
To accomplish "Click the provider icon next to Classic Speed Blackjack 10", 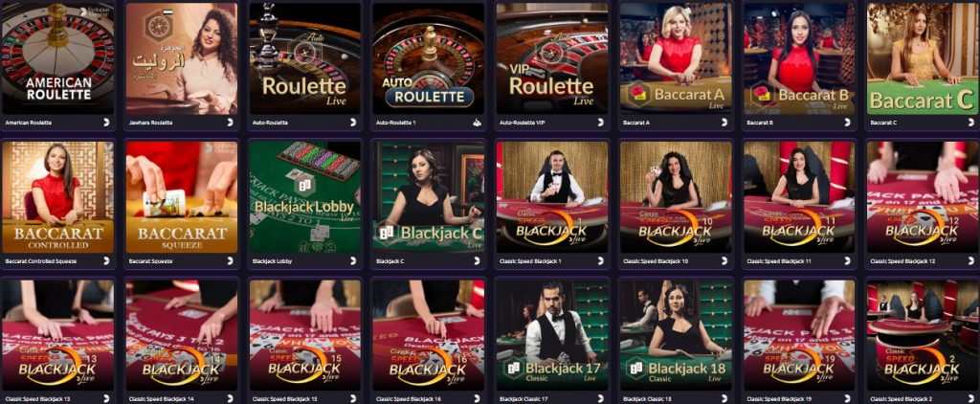I will tap(724, 260).
